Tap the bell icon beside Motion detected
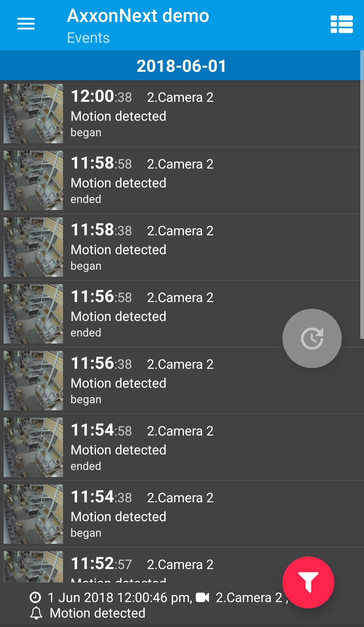 pos(36,613)
